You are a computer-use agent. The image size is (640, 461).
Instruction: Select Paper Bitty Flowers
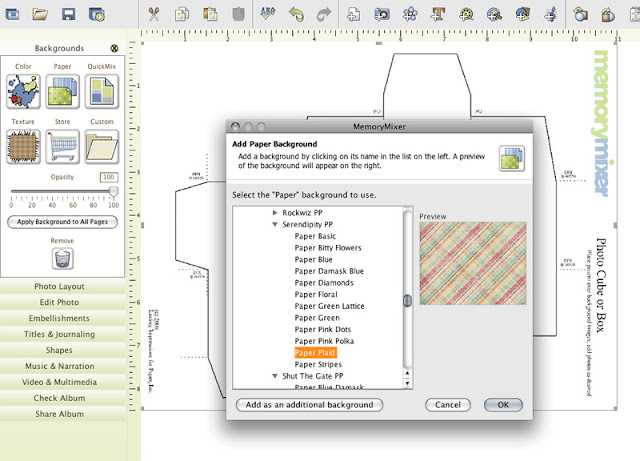[328, 247]
